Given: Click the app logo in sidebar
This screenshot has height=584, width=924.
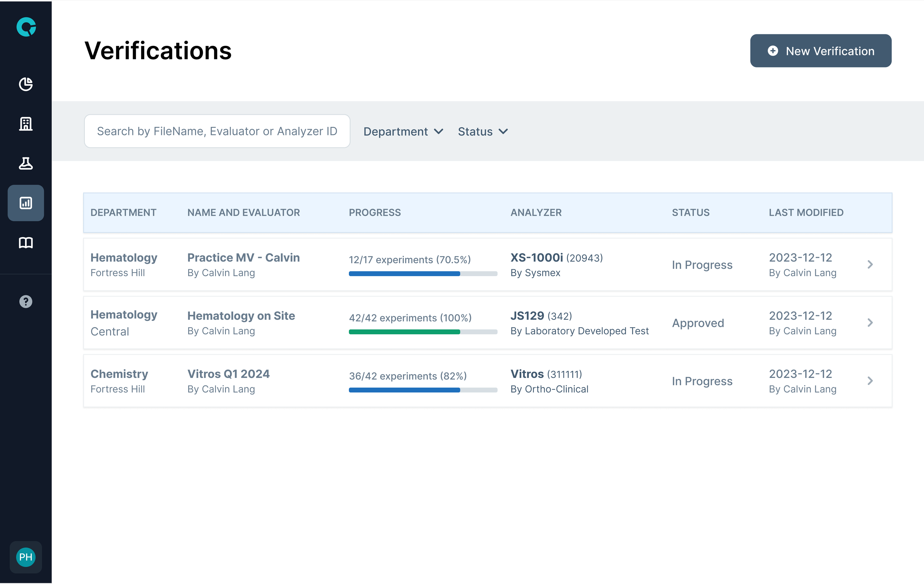Looking at the screenshot, I should [26, 27].
